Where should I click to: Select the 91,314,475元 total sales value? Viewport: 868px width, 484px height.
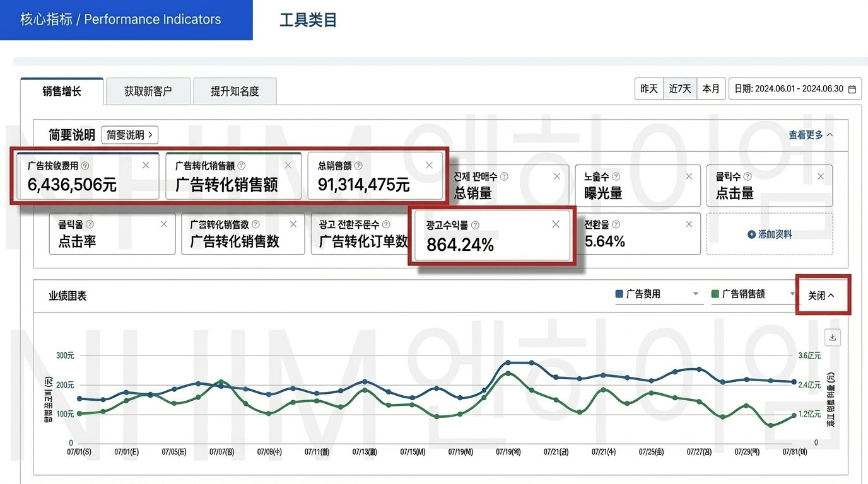point(364,185)
